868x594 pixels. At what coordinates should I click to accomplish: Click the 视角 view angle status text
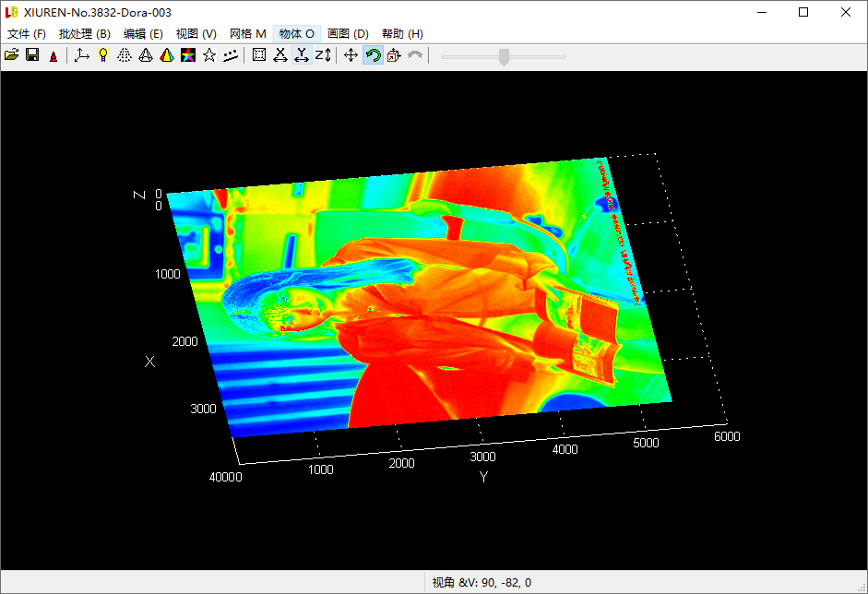[480, 582]
